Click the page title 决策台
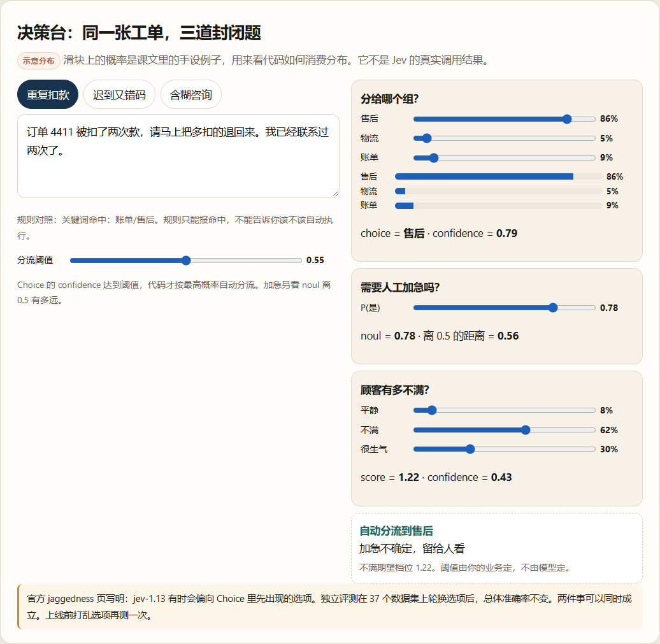The height and width of the screenshot is (644, 660). coord(139,33)
